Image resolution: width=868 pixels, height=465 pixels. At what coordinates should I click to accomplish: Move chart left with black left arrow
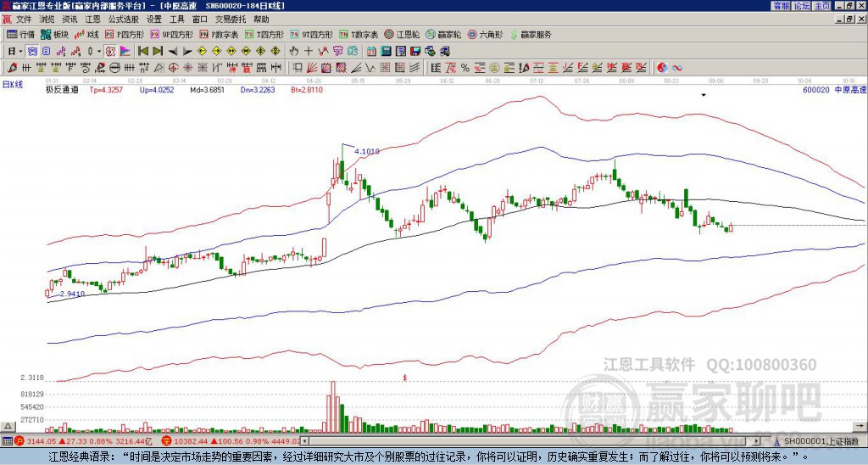(x=173, y=51)
